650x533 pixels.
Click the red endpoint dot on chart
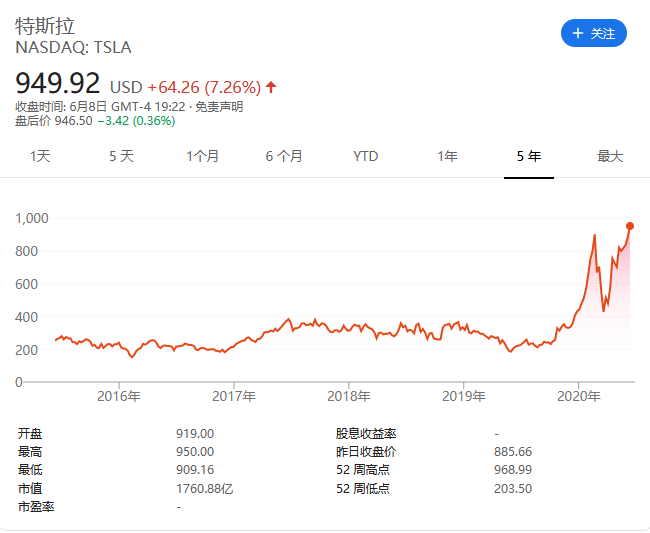tap(630, 226)
